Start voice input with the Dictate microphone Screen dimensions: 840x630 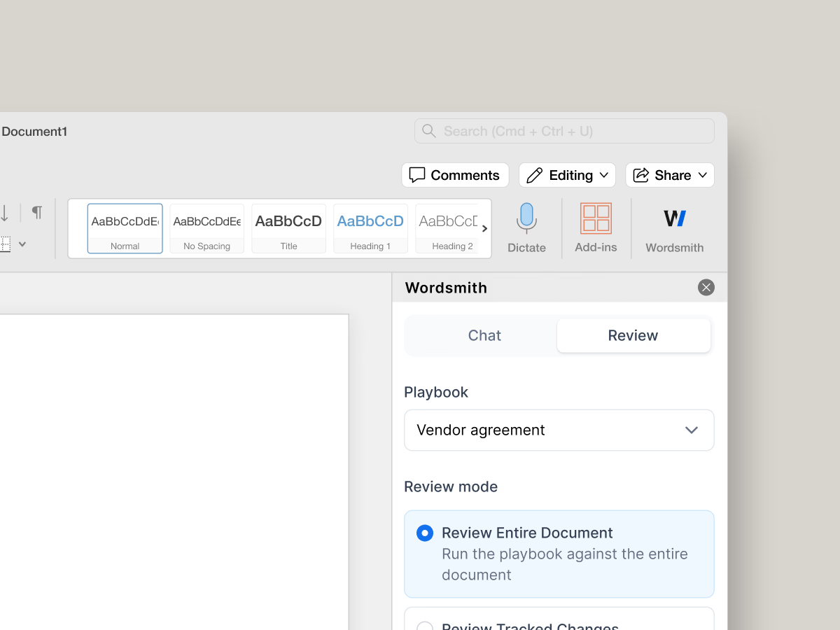(526, 229)
